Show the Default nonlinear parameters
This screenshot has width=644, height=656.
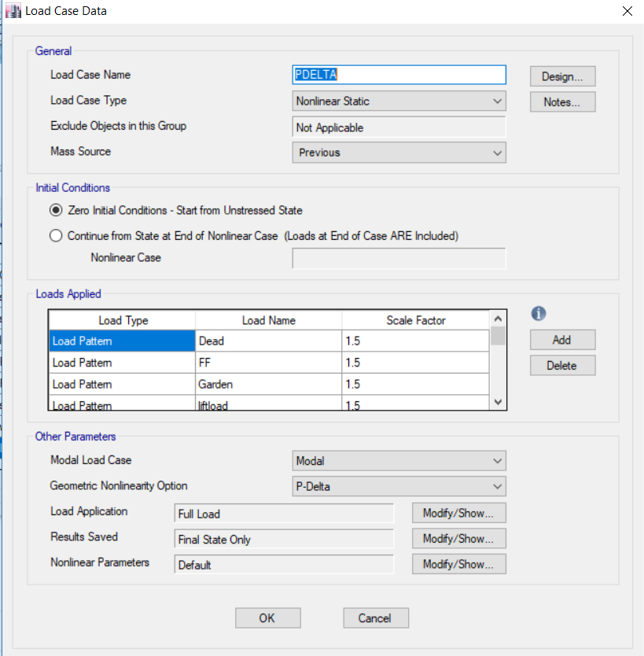(458, 563)
